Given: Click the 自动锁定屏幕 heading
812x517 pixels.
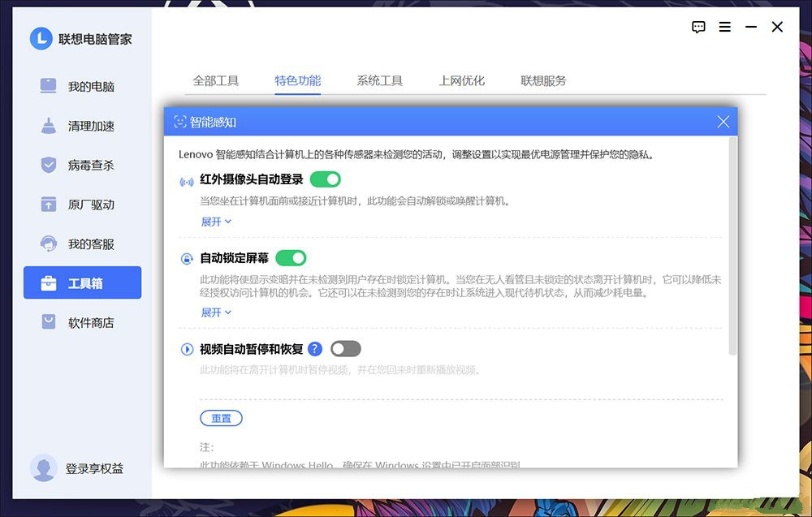Looking at the screenshot, I should [235, 258].
